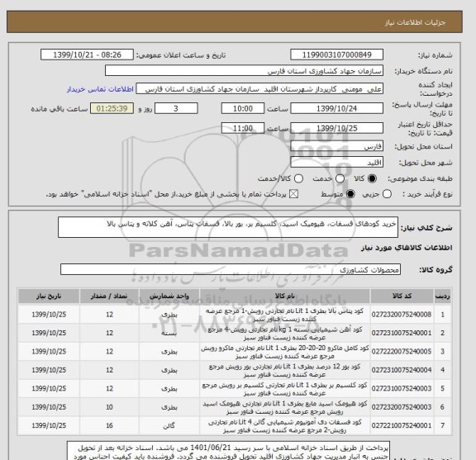
Task: Click the کد کالا column header
Action: click(x=402, y=296)
